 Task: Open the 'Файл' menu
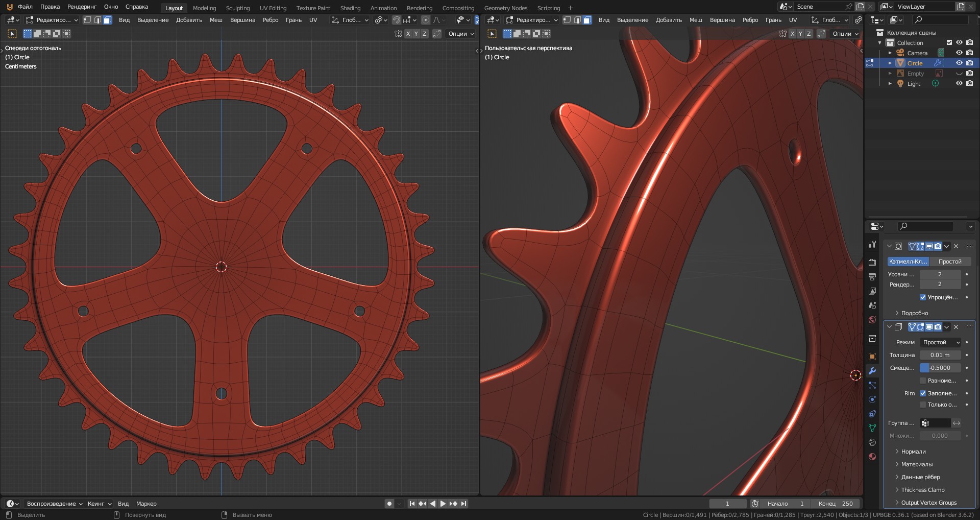[25, 7]
